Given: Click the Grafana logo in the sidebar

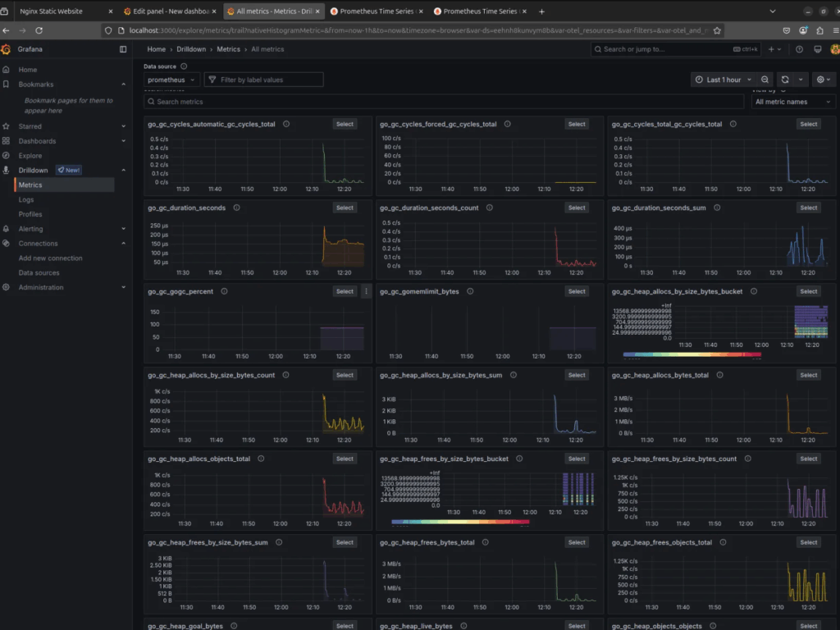Looking at the screenshot, I should [6, 49].
